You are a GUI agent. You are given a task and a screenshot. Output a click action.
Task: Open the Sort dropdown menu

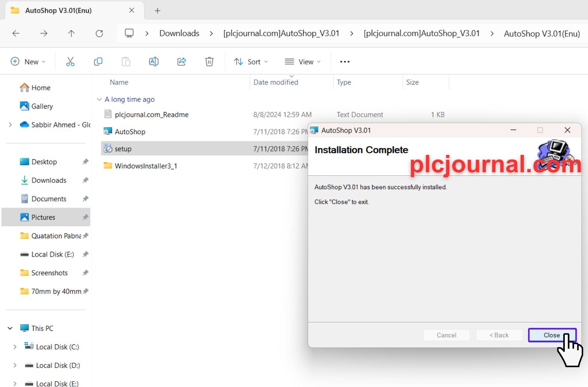[250, 62]
